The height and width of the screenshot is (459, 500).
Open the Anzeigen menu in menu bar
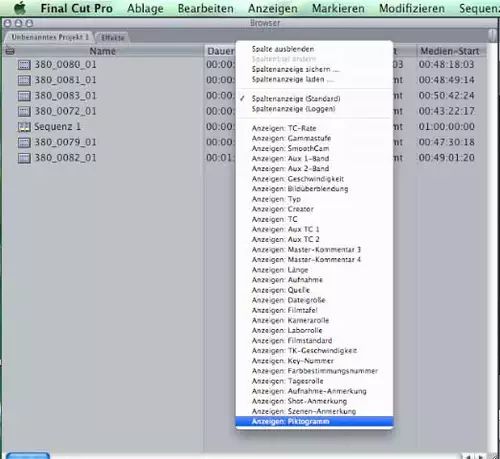273,8
